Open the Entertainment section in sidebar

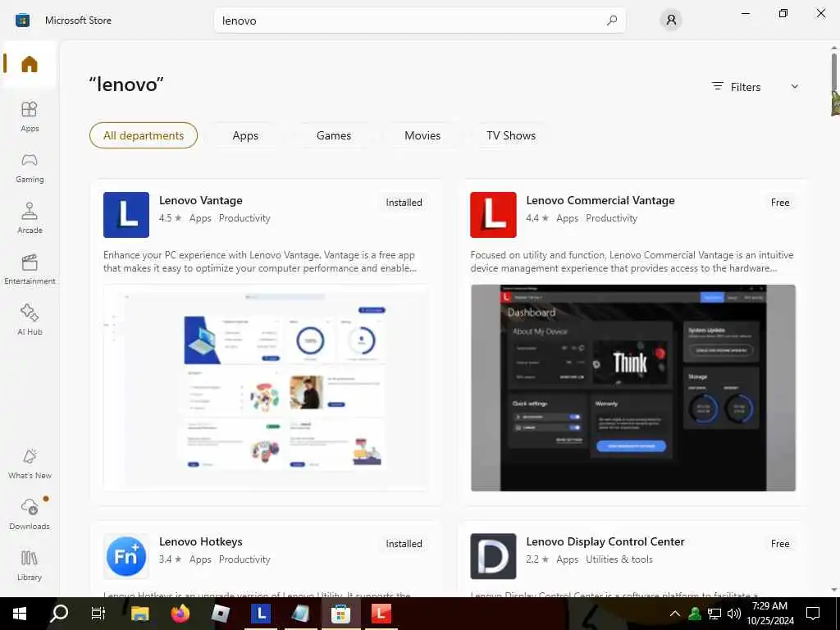(30, 269)
